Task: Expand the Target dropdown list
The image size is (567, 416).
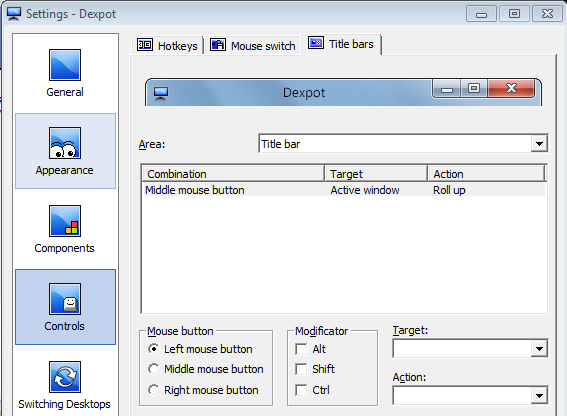Action: coord(539,349)
